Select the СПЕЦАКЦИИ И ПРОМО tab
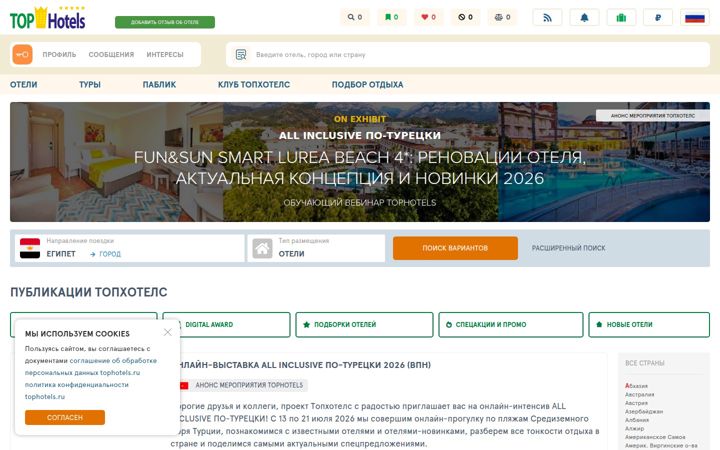The width and height of the screenshot is (720, 450). (x=511, y=325)
